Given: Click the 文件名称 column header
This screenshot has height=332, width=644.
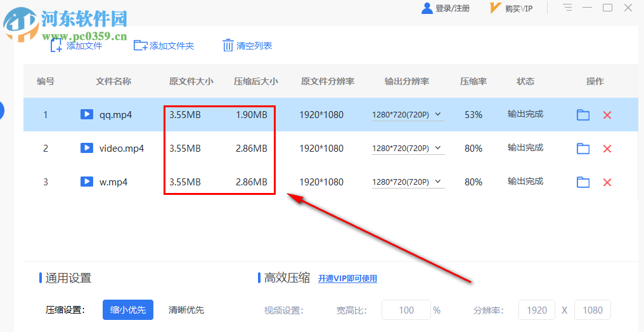Looking at the screenshot, I should point(113,81).
